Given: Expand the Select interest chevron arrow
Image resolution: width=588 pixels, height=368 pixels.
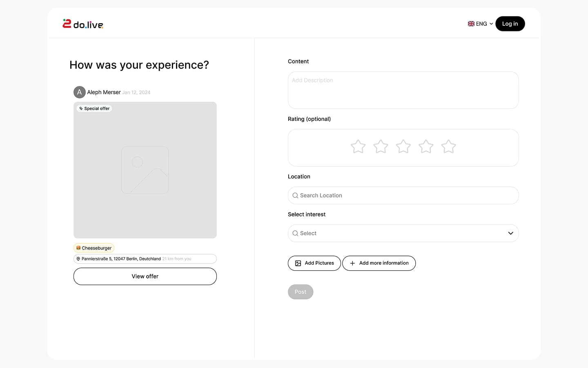Looking at the screenshot, I should [510, 233].
